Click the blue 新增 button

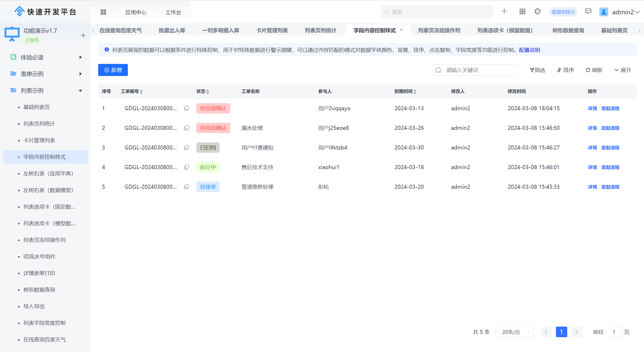click(x=113, y=70)
